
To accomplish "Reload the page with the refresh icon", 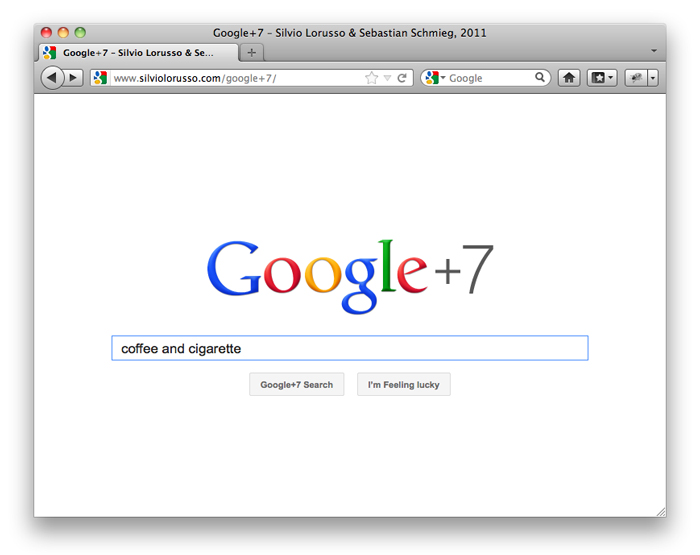I will tap(402, 78).
